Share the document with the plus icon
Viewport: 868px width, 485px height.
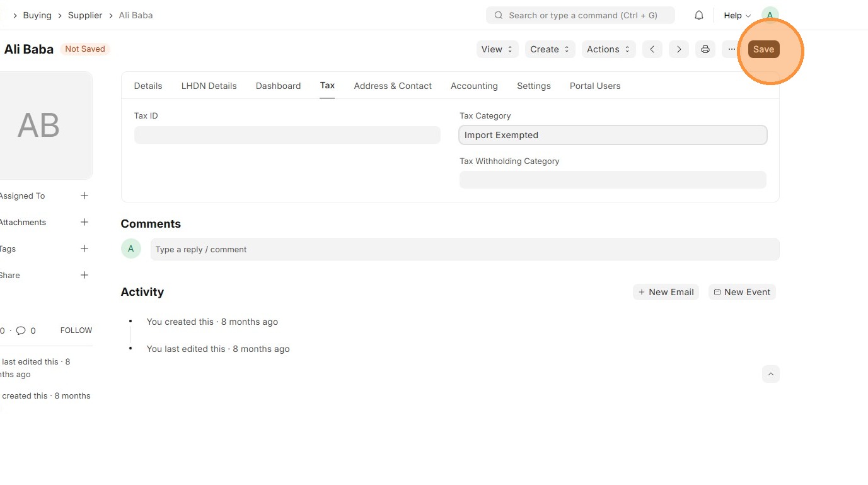[84, 275]
